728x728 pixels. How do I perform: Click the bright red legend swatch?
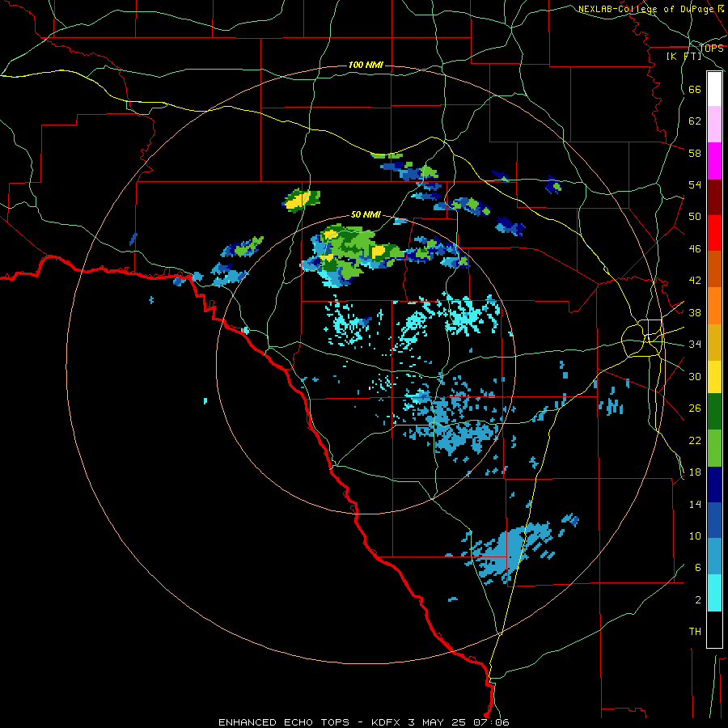[714, 233]
